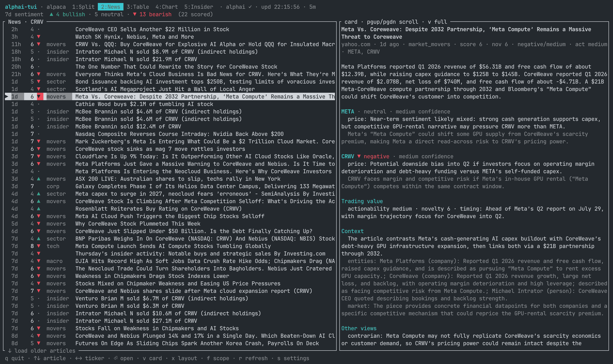
Task: Switch to the 1:Split tab
Action: 83,7
